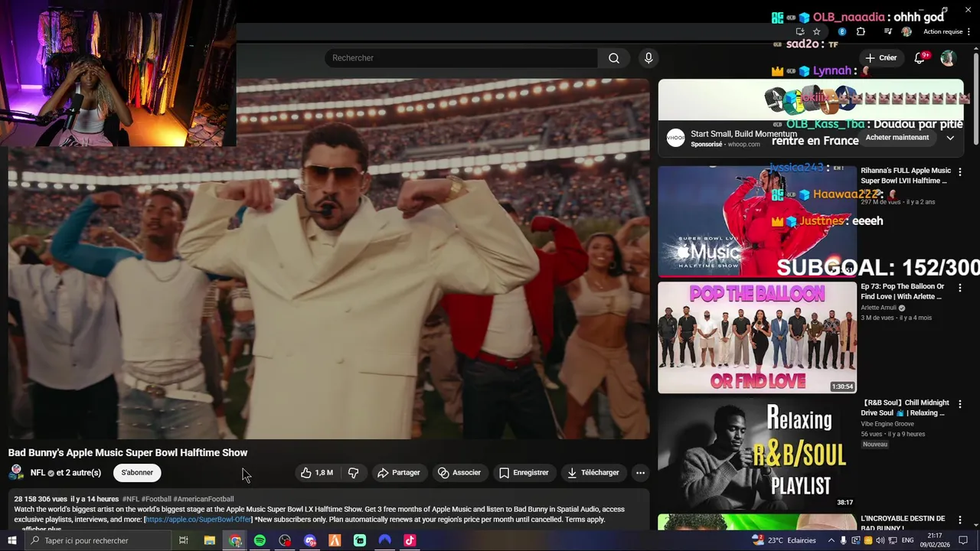Click the #Football hashtag
This screenshot has width=980, height=551.
click(156, 499)
